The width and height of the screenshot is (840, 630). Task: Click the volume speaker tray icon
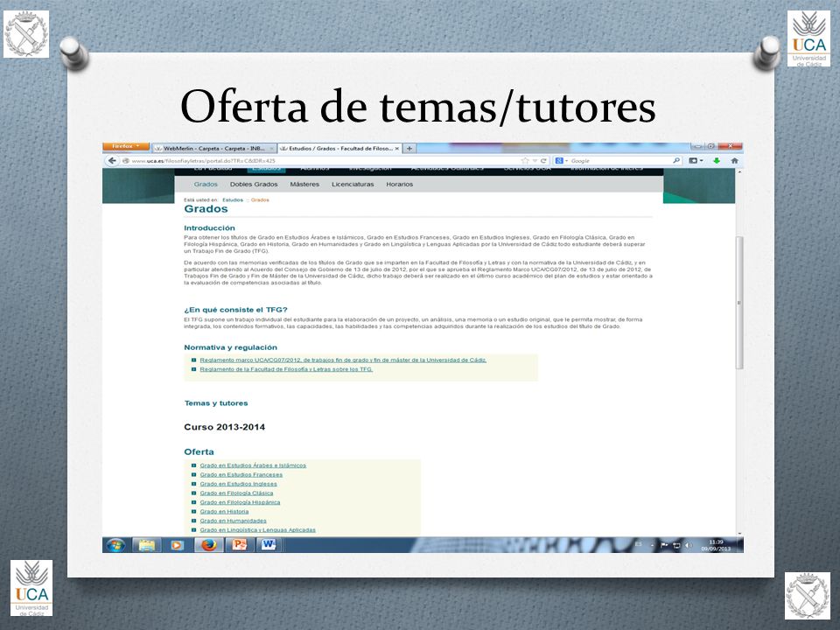click(x=689, y=545)
